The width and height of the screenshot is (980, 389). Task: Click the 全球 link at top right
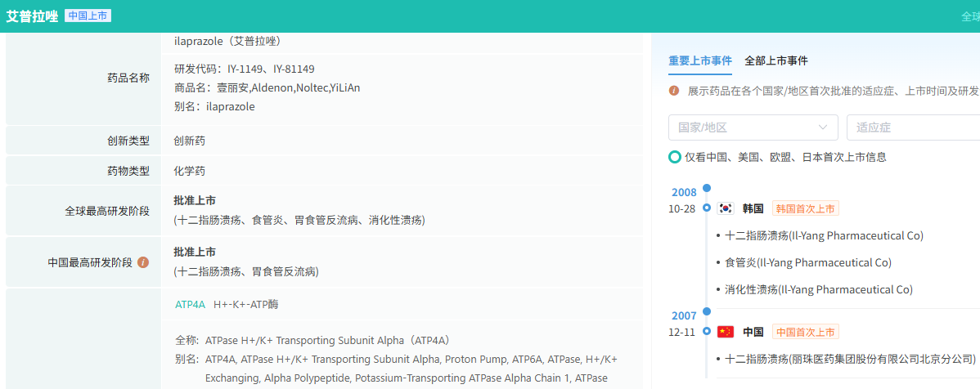click(970, 16)
